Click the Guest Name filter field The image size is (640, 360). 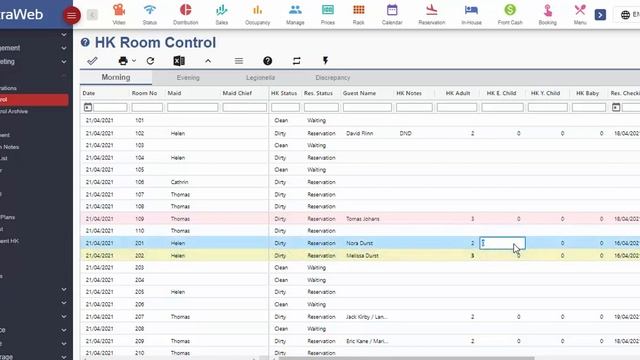tap(367, 107)
